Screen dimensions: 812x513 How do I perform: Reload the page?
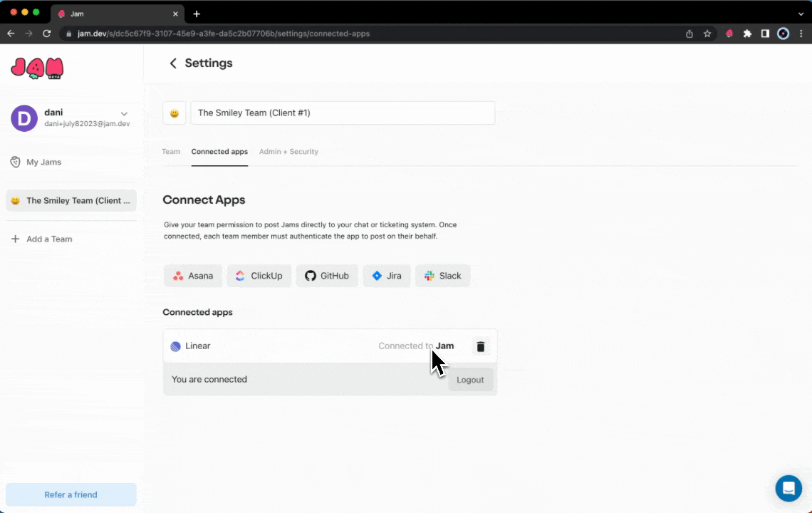(47, 33)
